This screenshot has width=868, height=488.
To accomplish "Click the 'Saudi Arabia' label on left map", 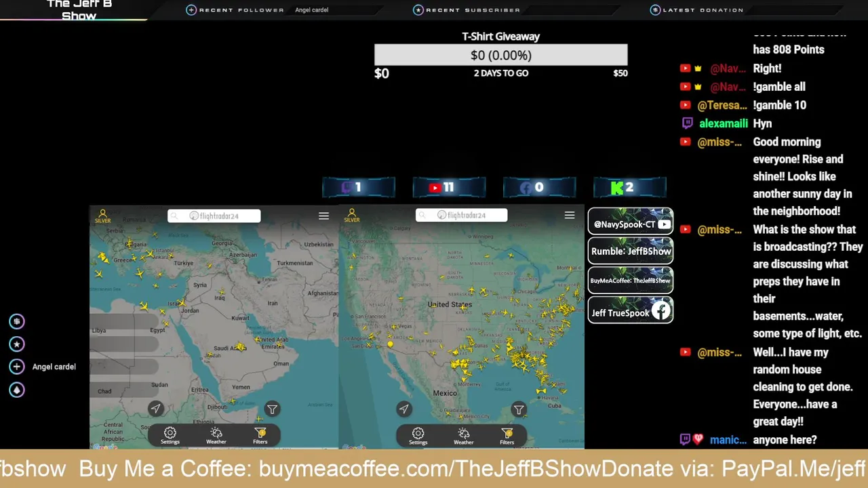I will click(x=229, y=348).
